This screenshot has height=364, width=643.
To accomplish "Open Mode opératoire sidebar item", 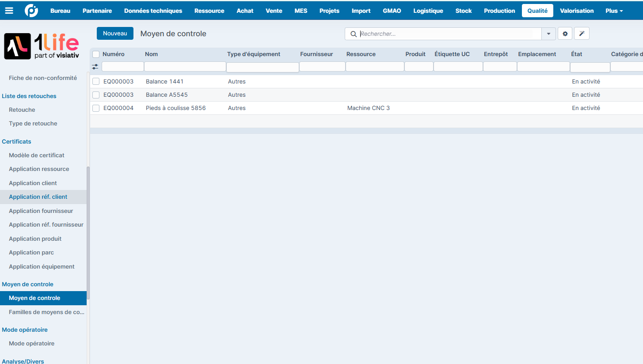I will 32,343.
